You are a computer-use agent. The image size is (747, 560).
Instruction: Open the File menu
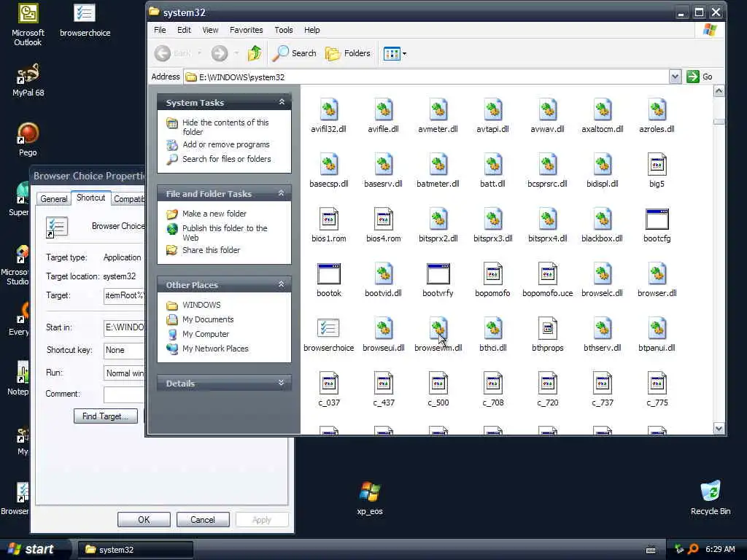pos(160,30)
